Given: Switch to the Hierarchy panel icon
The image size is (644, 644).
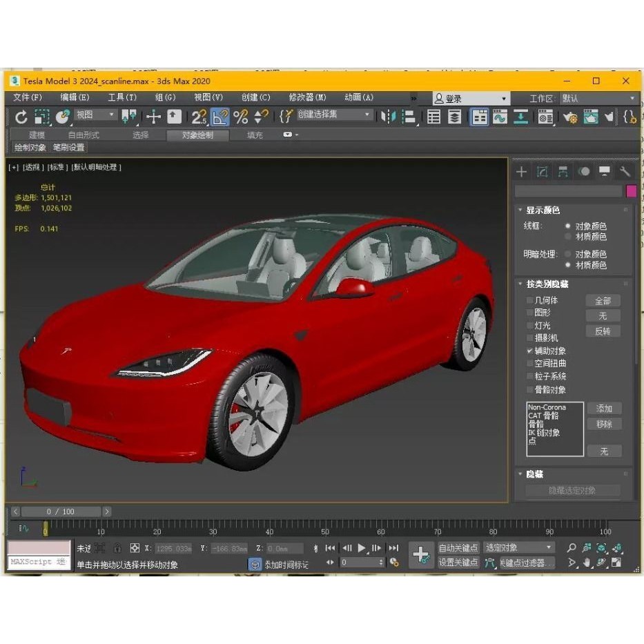Looking at the screenshot, I should 563,171.
